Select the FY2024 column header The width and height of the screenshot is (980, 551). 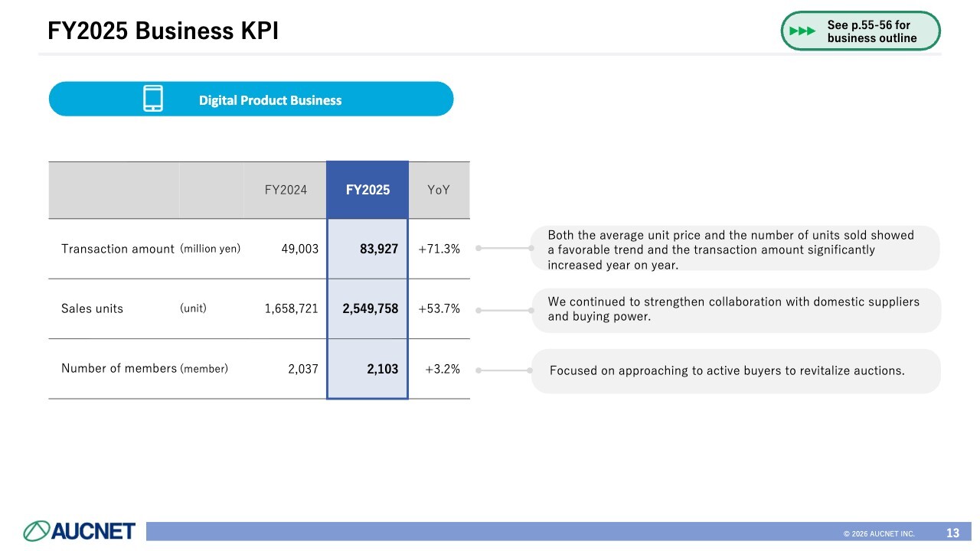tap(286, 191)
